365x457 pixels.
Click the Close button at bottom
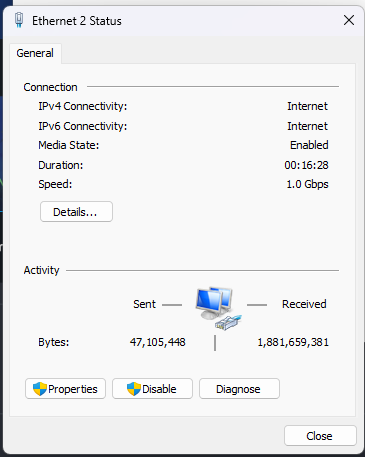320,436
